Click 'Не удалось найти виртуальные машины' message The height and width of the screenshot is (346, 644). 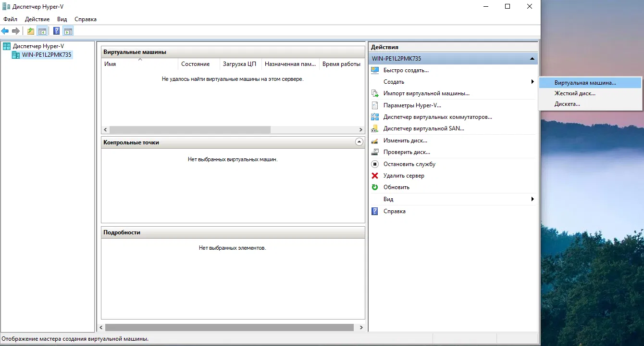pos(233,78)
